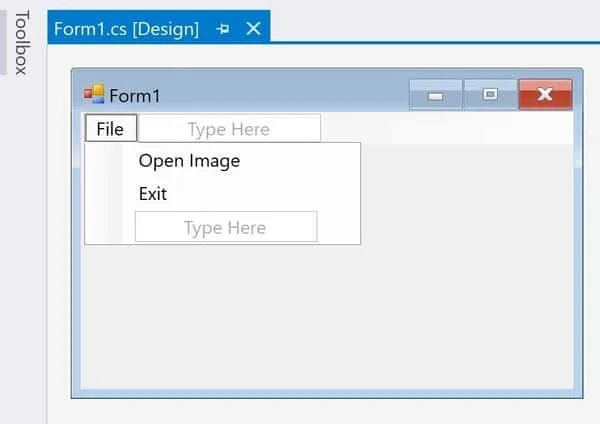Choose the Exit menu item
The image size is (600, 424).
[x=153, y=194]
